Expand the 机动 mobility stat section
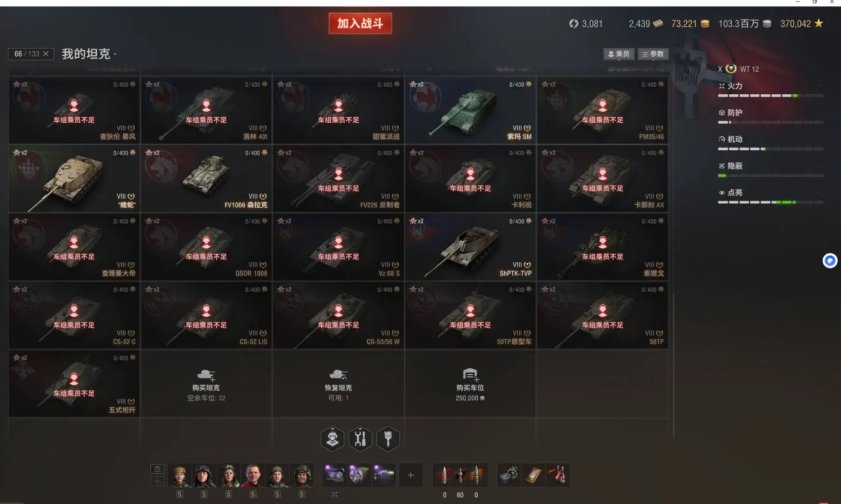This screenshot has width=841, height=504. click(770, 139)
